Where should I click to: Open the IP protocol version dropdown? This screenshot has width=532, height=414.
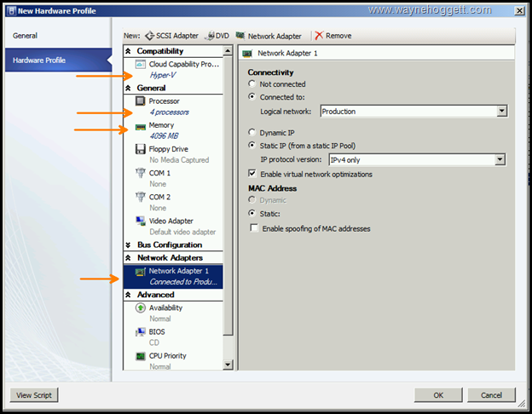(x=500, y=159)
